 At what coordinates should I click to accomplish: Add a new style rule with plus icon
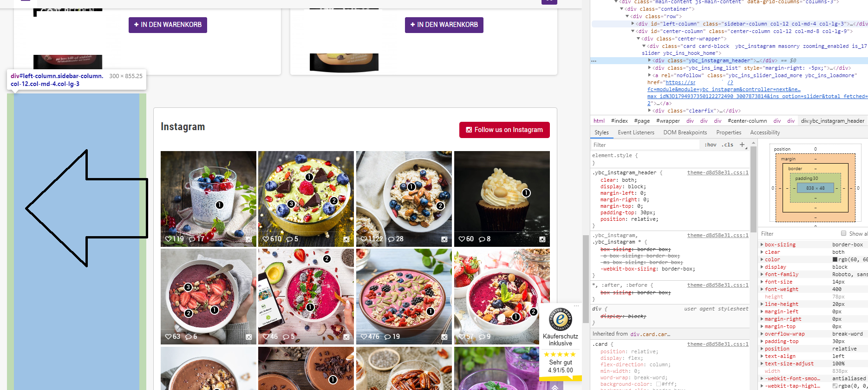coord(742,145)
